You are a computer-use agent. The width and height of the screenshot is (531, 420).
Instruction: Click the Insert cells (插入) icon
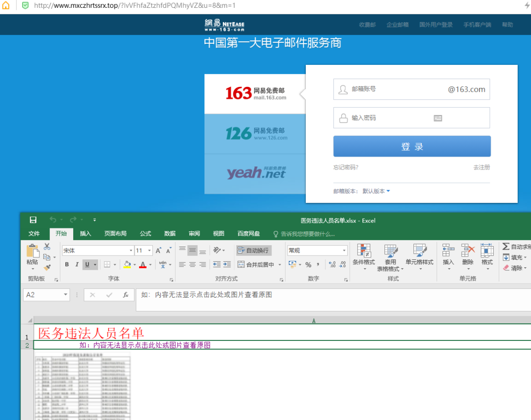pos(448,251)
